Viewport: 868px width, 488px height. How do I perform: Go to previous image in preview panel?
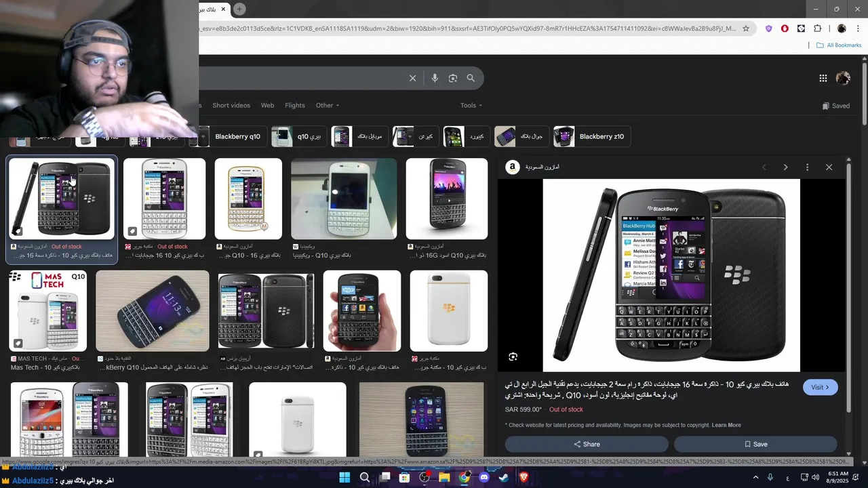click(x=764, y=167)
